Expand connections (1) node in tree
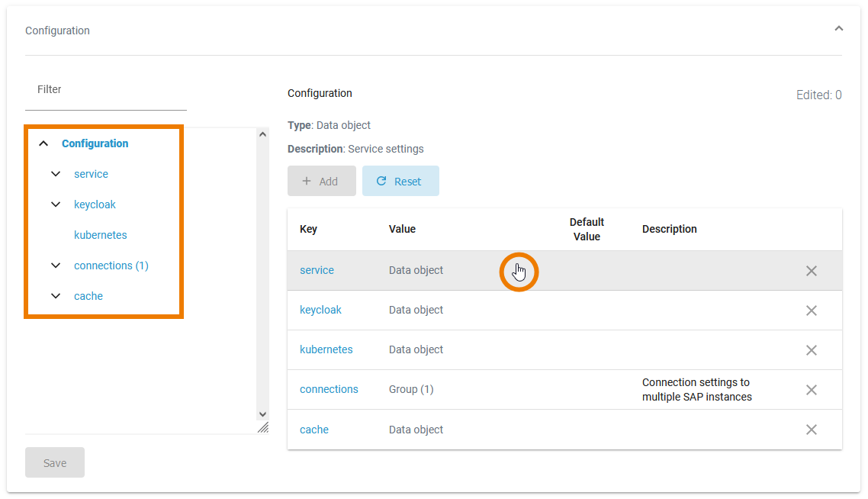Viewport: 868px width, 499px height. pyautogui.click(x=56, y=266)
